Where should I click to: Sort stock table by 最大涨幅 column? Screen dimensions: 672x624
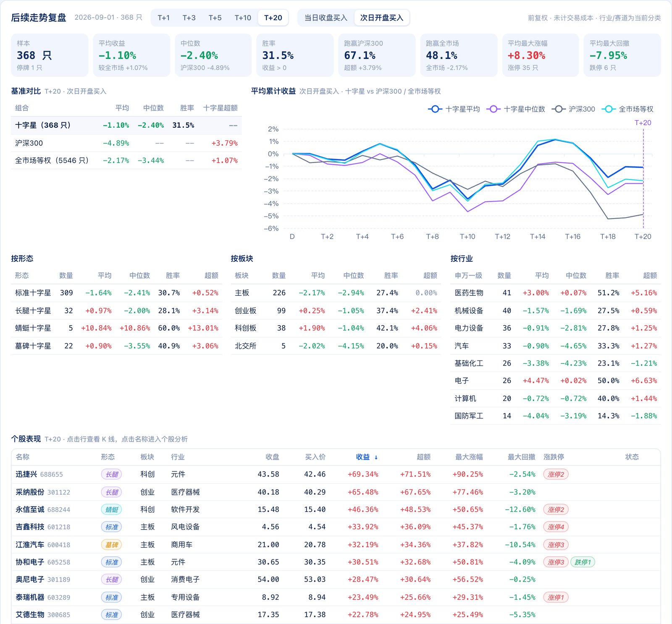[x=469, y=457]
